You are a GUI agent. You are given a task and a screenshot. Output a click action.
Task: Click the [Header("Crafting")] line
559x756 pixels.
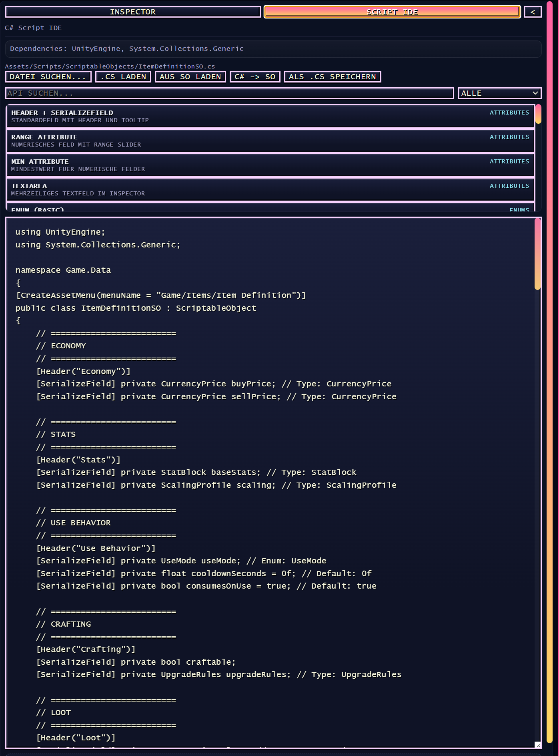tap(86, 649)
